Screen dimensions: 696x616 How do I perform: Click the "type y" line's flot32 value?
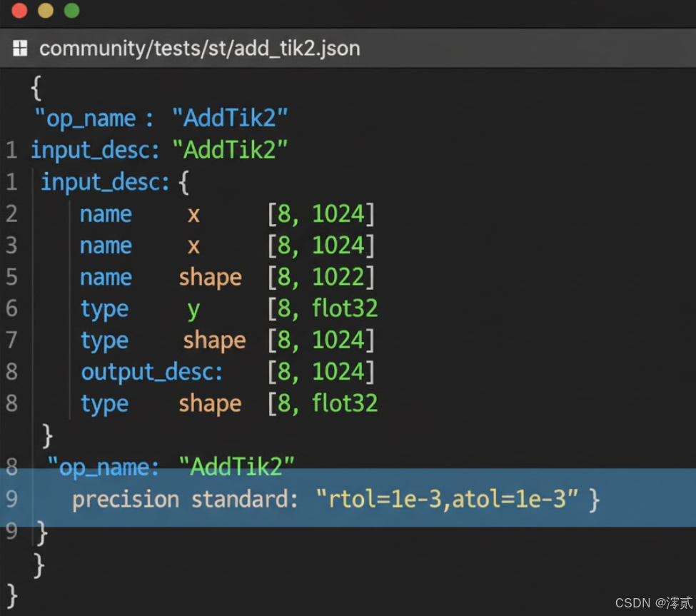click(345, 308)
